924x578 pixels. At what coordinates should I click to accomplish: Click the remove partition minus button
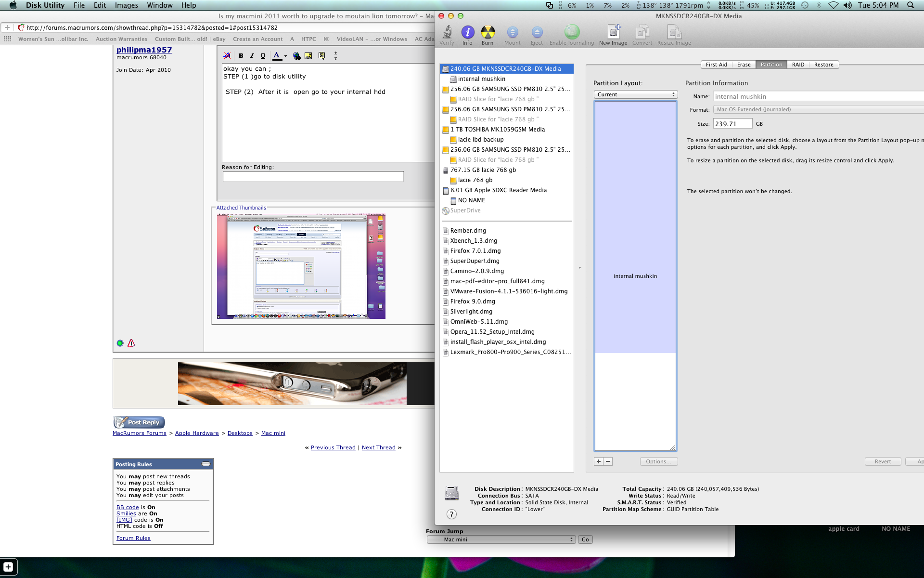[x=608, y=461]
